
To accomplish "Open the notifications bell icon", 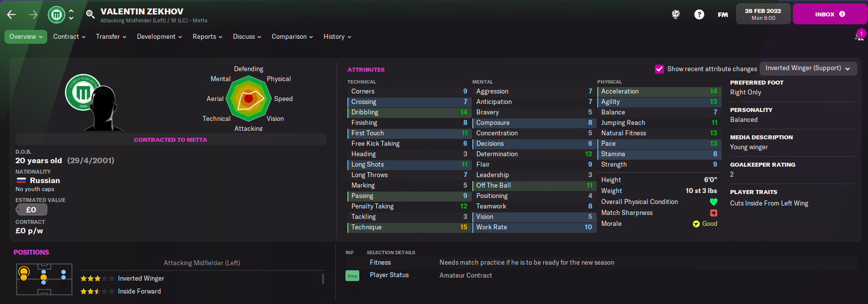I will tap(859, 36).
